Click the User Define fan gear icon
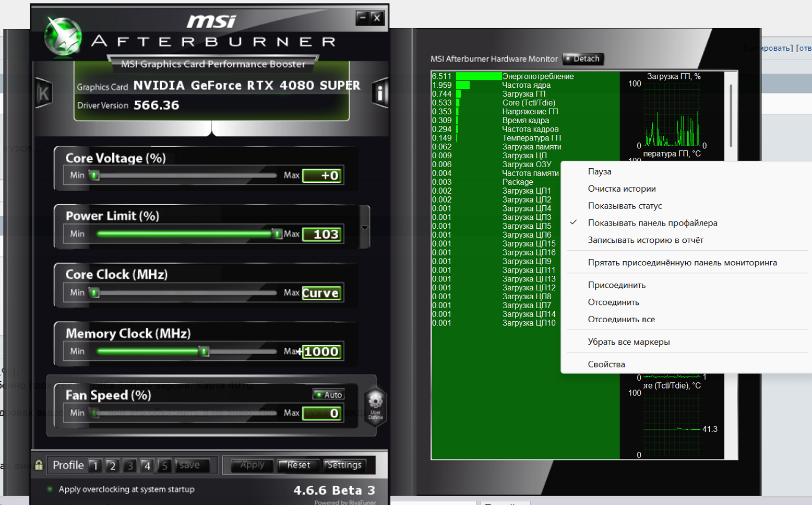This screenshot has height=505, width=812. click(375, 406)
